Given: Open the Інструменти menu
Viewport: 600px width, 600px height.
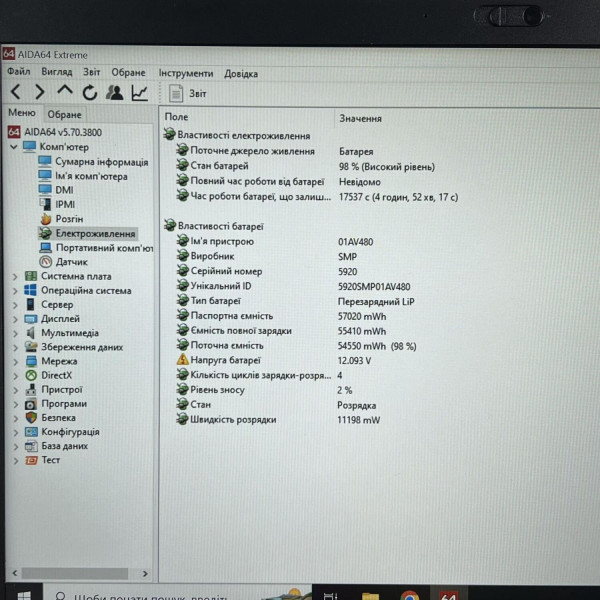Looking at the screenshot, I should pos(186,73).
